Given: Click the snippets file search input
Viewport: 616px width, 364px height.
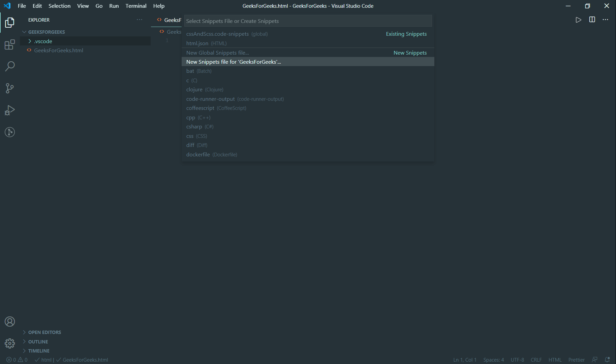Looking at the screenshot, I should click(308, 21).
